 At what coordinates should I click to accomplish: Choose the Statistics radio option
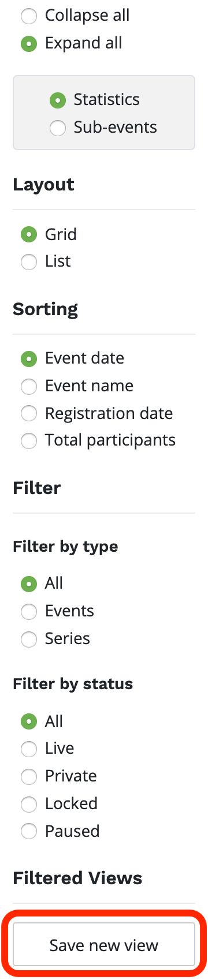[58, 100]
